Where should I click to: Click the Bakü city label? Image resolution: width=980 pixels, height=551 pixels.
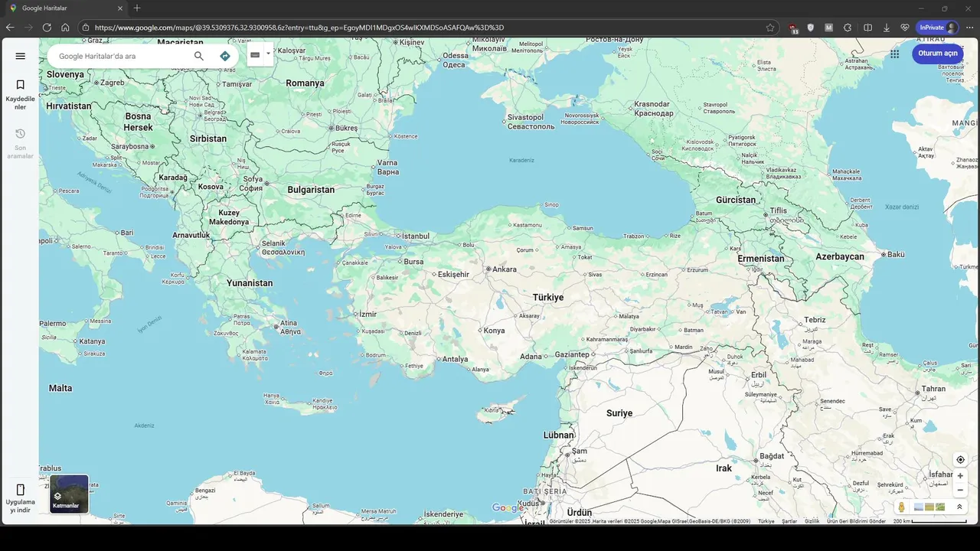click(896, 254)
